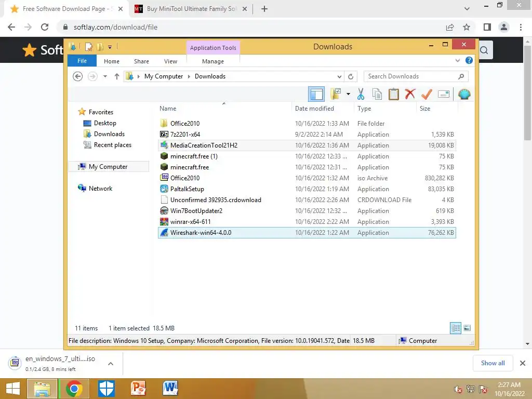Open the Share ribbon tab
The width and height of the screenshot is (532, 399).
(141, 61)
